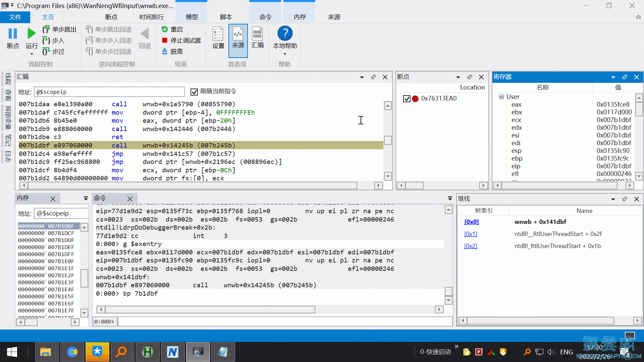The height and width of the screenshot is (362, 644).
Task: Toggle the breakpoint 0x76313EA0 enable checkbox
Action: (x=407, y=99)
